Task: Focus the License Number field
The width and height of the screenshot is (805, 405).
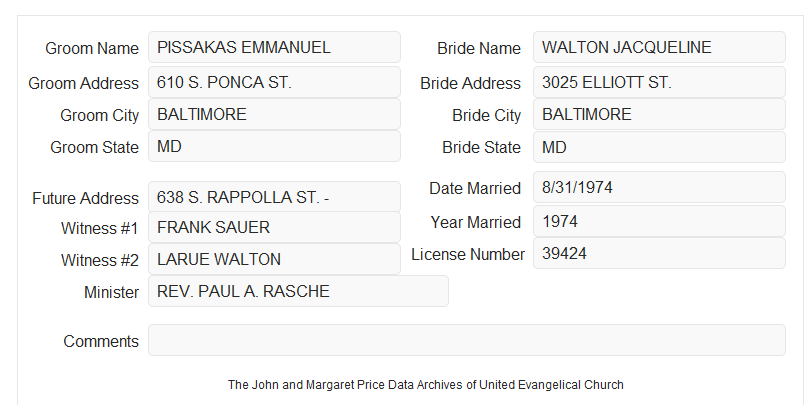Action: click(x=659, y=253)
